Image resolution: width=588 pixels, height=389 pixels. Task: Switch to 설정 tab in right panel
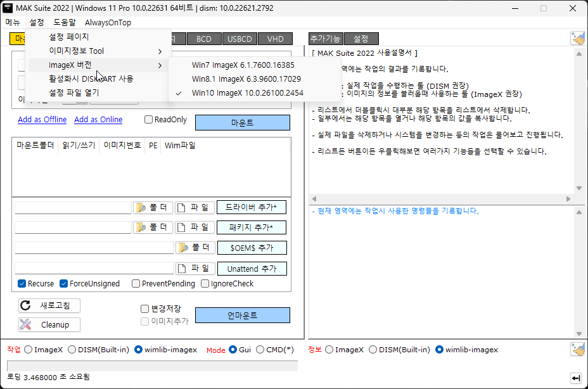tap(361, 39)
